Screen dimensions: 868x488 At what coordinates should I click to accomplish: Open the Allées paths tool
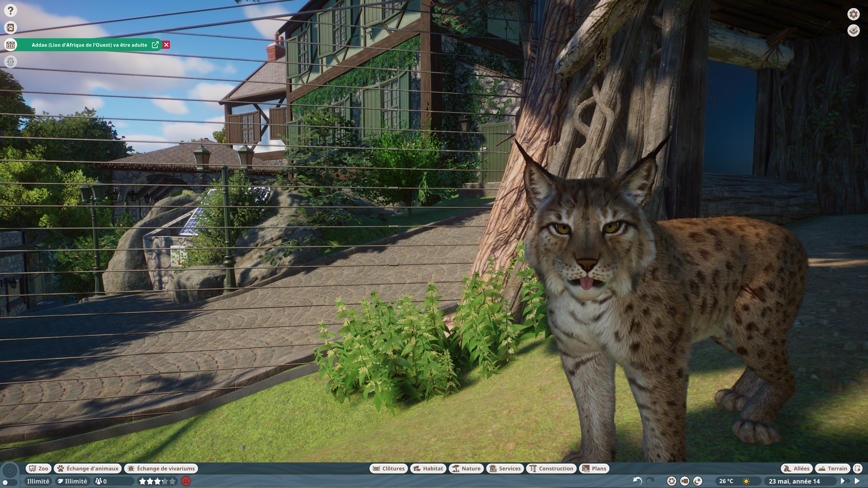coord(797,468)
